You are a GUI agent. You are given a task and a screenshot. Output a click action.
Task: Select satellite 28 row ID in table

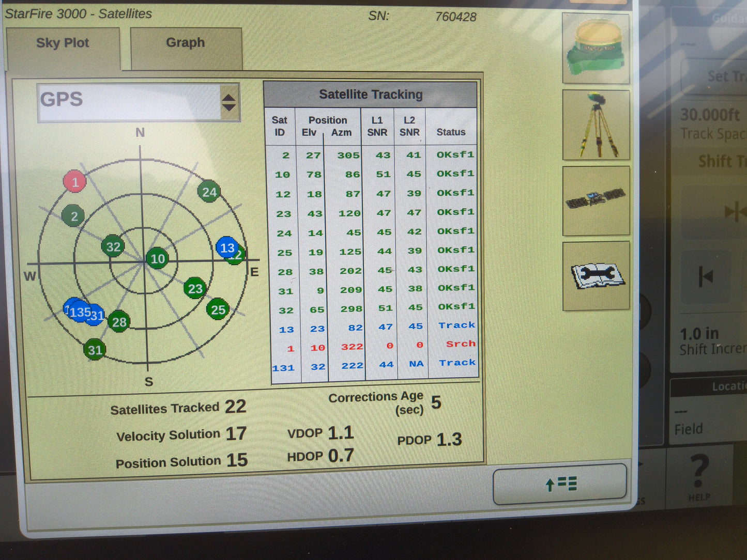285,272
